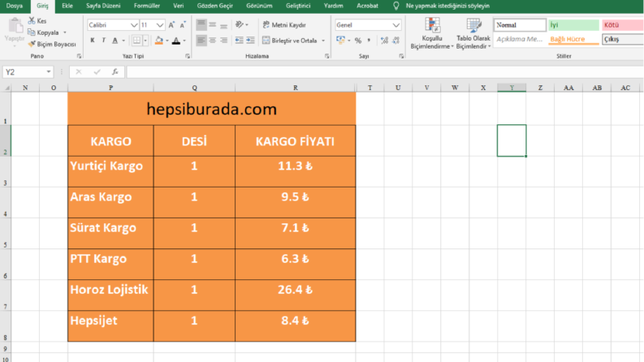Expand the fill color dropdown arrow
Screen dimensions: 644x362
click(167, 41)
